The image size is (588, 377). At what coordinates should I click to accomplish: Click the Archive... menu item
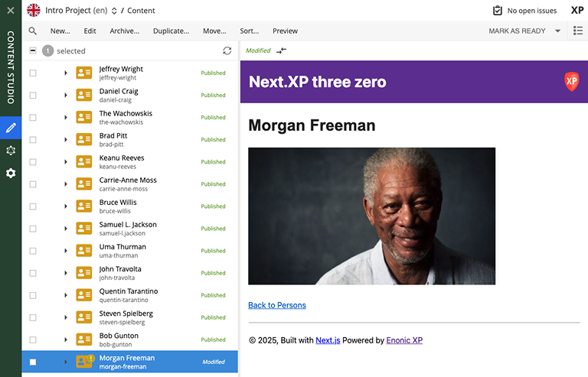pyautogui.click(x=124, y=31)
